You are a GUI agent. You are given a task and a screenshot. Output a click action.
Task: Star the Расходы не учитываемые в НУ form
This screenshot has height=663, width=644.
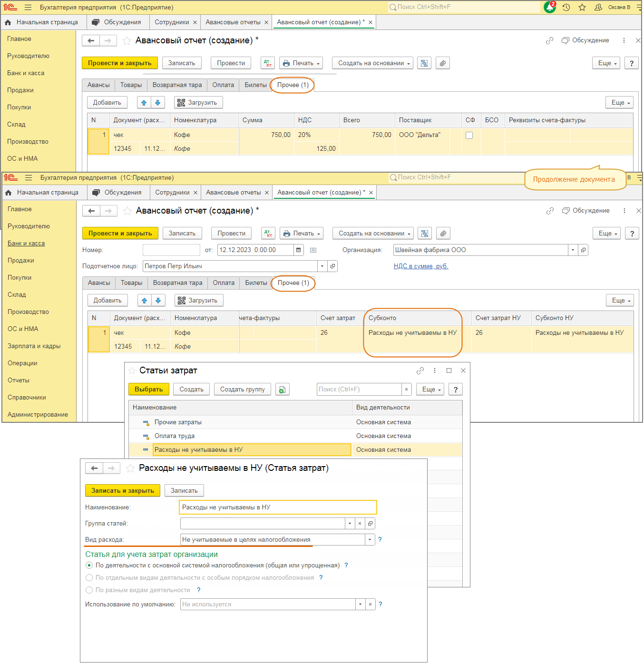pyautogui.click(x=130, y=468)
